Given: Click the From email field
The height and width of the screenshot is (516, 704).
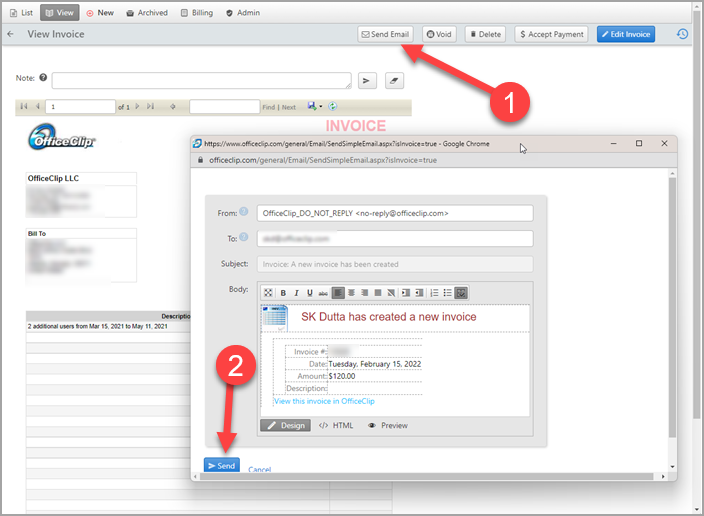Looking at the screenshot, I should click(395, 213).
